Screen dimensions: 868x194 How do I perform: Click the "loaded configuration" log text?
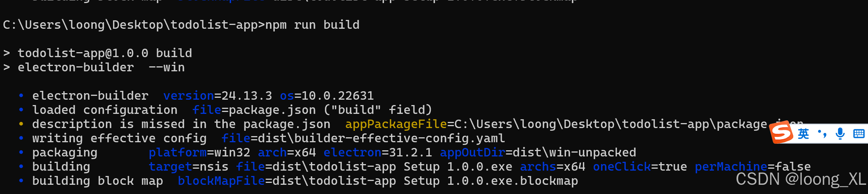pos(105,110)
